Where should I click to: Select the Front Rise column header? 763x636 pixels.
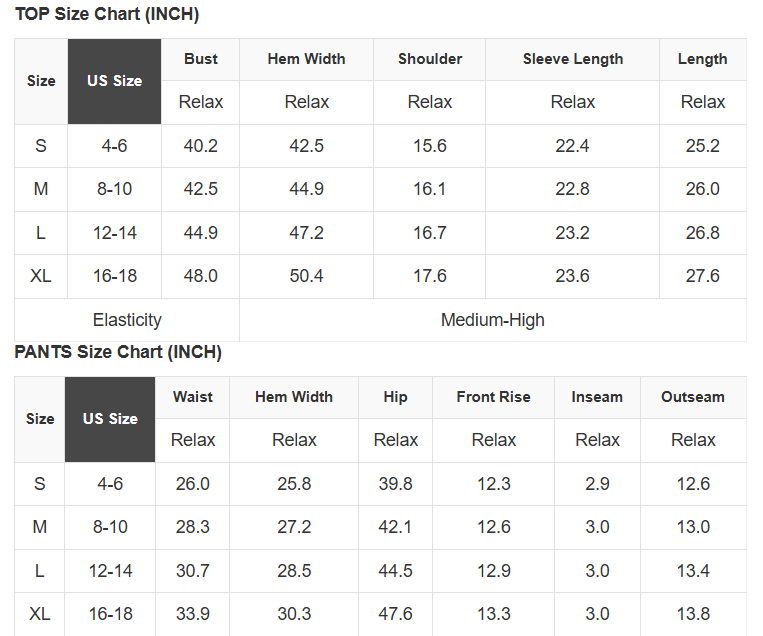pos(494,397)
